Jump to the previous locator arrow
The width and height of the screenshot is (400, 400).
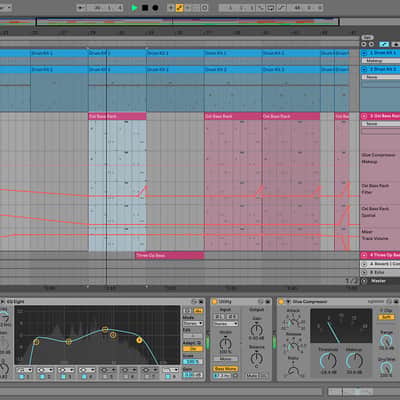[x=363, y=44]
